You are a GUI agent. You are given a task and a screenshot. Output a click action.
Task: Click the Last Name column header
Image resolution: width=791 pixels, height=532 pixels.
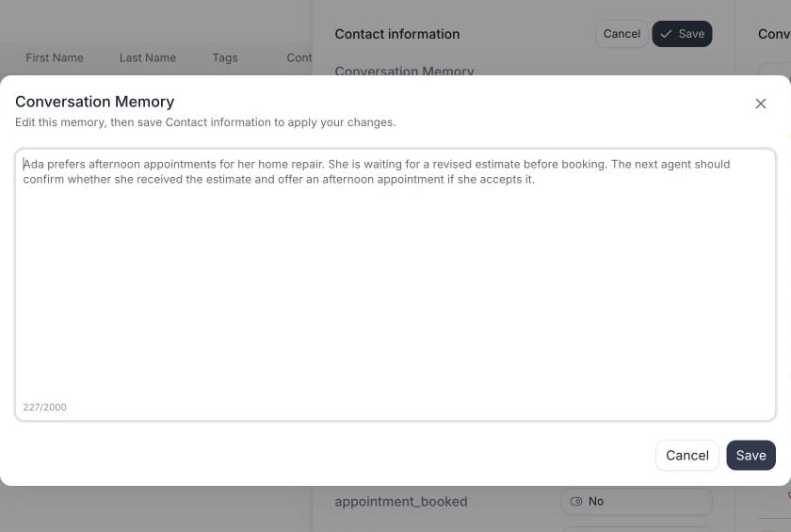[x=148, y=58]
